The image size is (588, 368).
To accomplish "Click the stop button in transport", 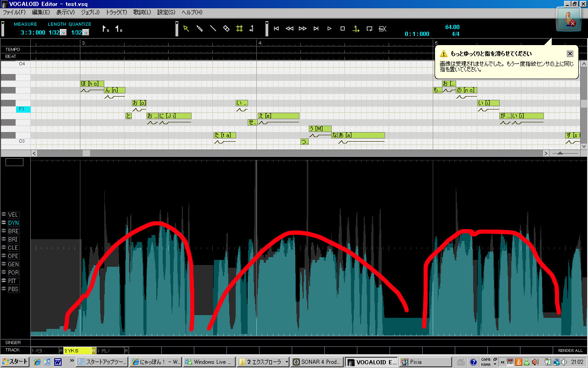I will pos(343,29).
